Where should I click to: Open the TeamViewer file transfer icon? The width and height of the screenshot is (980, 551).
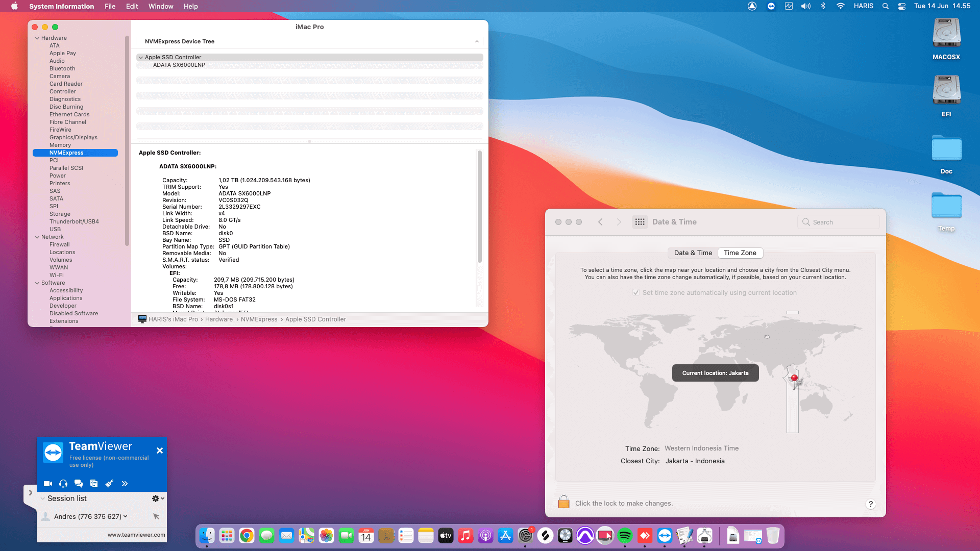[x=94, y=484]
